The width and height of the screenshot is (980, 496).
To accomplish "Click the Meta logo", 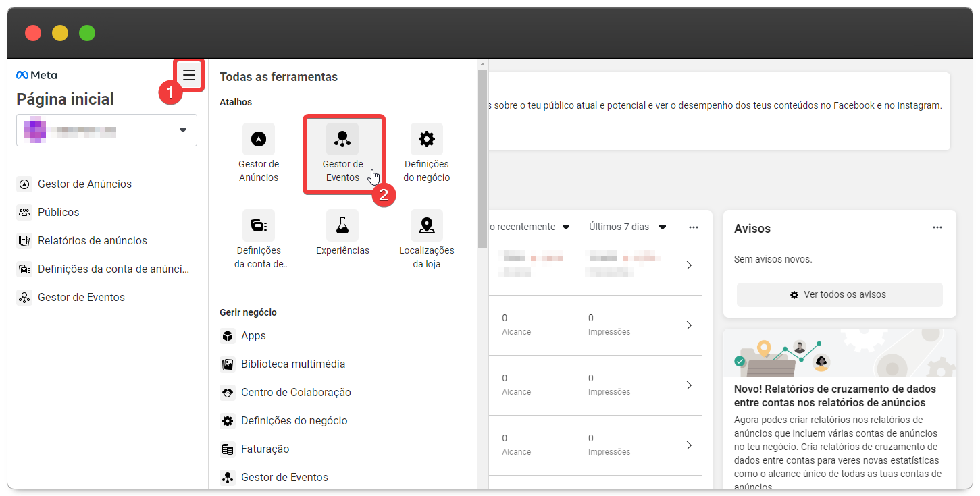I will tap(37, 75).
